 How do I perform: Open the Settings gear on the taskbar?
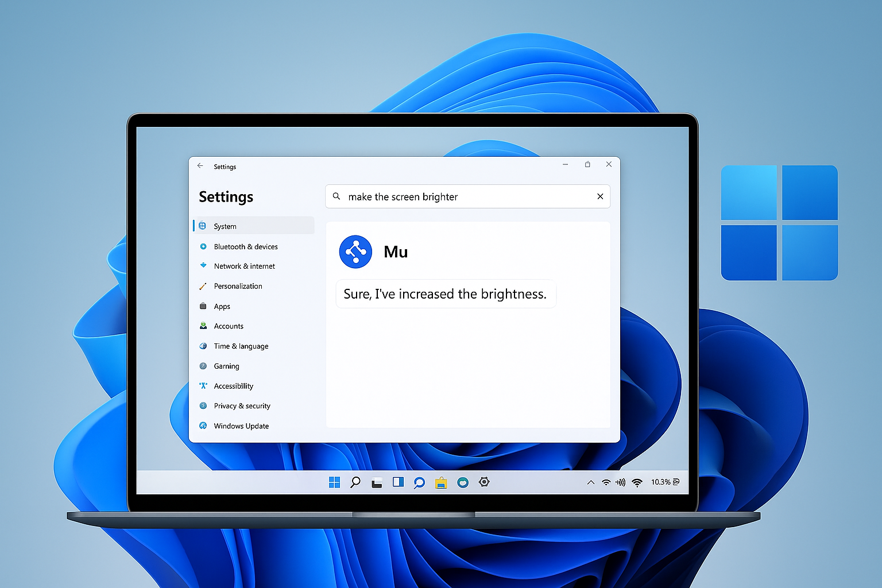(x=484, y=482)
